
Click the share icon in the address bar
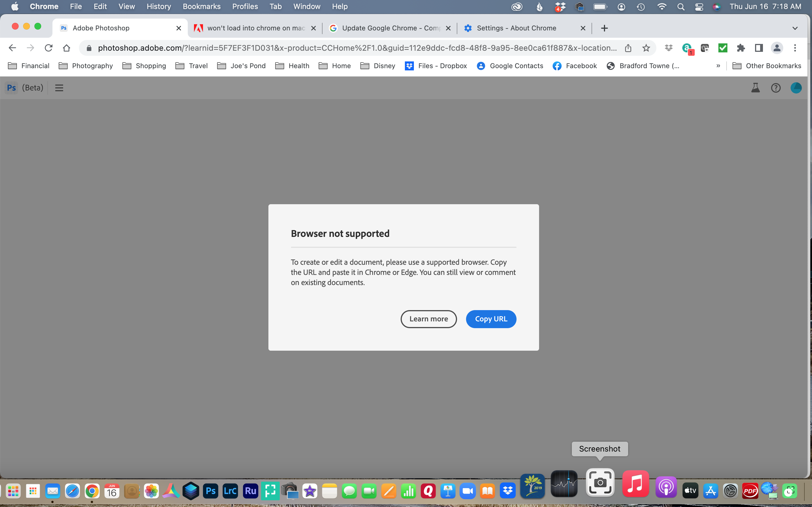628,48
